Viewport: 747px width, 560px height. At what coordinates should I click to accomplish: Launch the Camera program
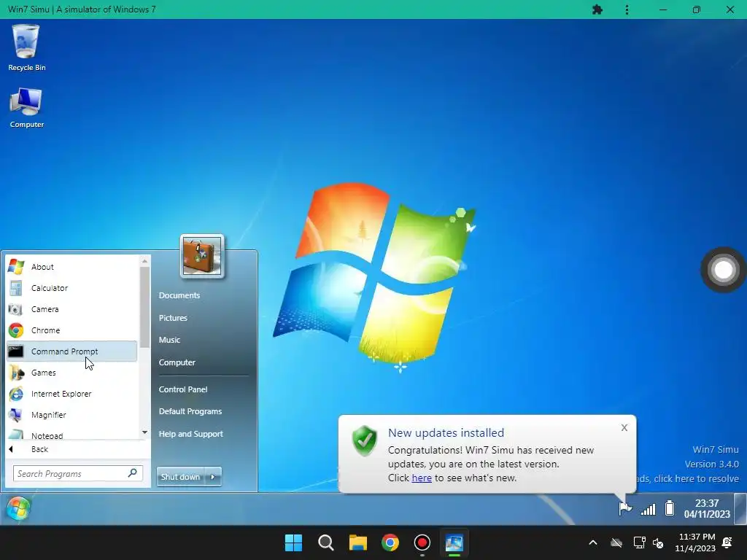click(x=71, y=309)
